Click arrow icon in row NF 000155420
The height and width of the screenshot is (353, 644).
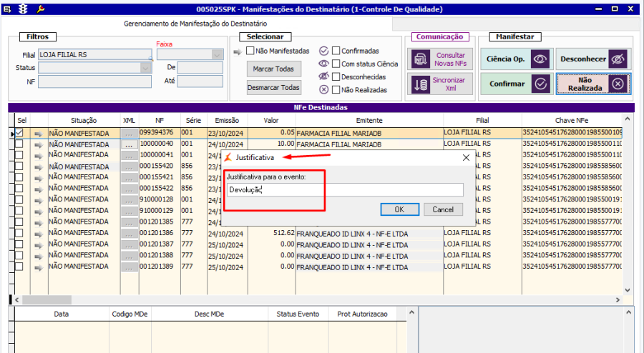39,167
